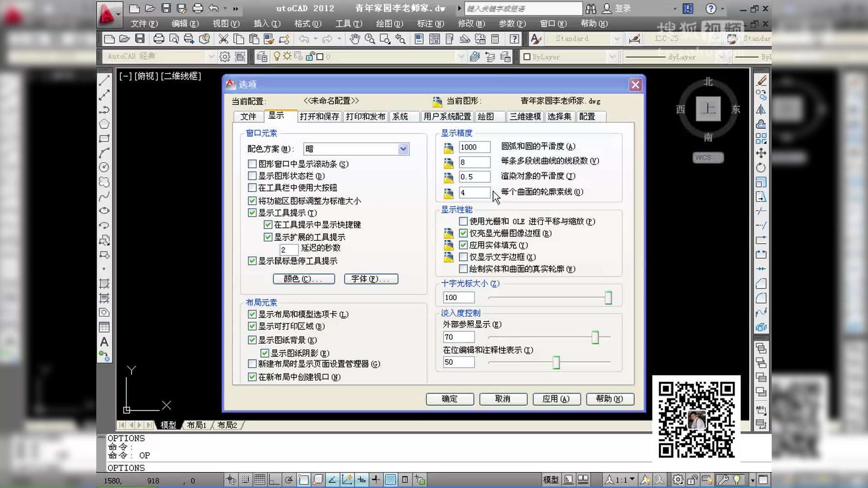Select the Rectangle tool
The height and width of the screenshot is (488, 868).
(104, 139)
